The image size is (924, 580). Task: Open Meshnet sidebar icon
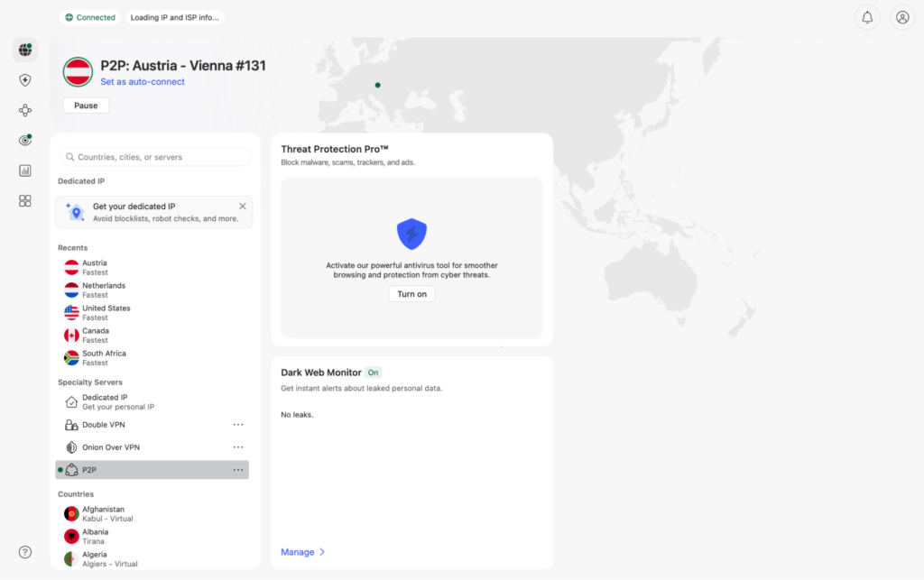point(24,110)
